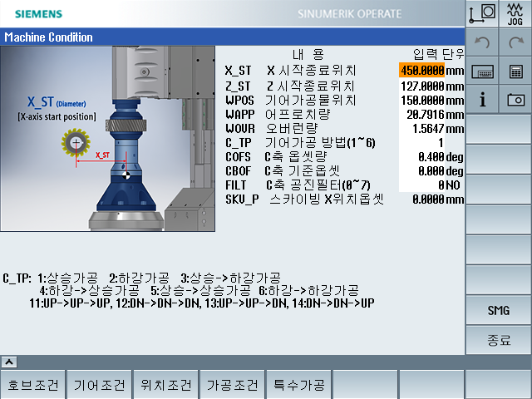Image resolution: width=532 pixels, height=399 pixels.
Task: Click the X-axis start position caption
Action: click(x=57, y=116)
